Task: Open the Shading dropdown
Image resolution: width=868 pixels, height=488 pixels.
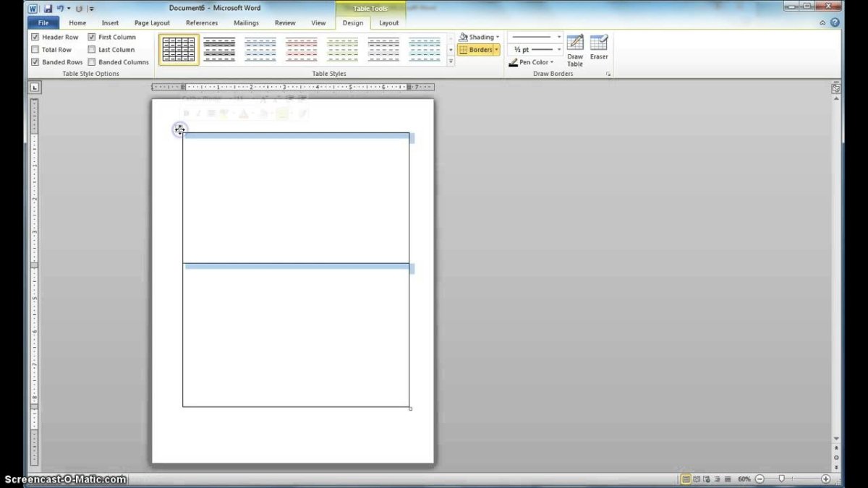Action: (480, 37)
